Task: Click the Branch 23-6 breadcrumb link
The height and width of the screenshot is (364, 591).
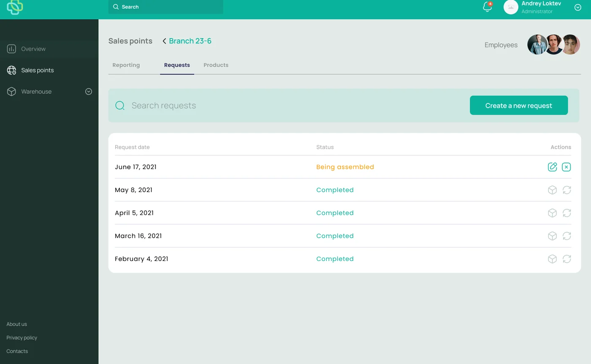Action: (x=190, y=41)
